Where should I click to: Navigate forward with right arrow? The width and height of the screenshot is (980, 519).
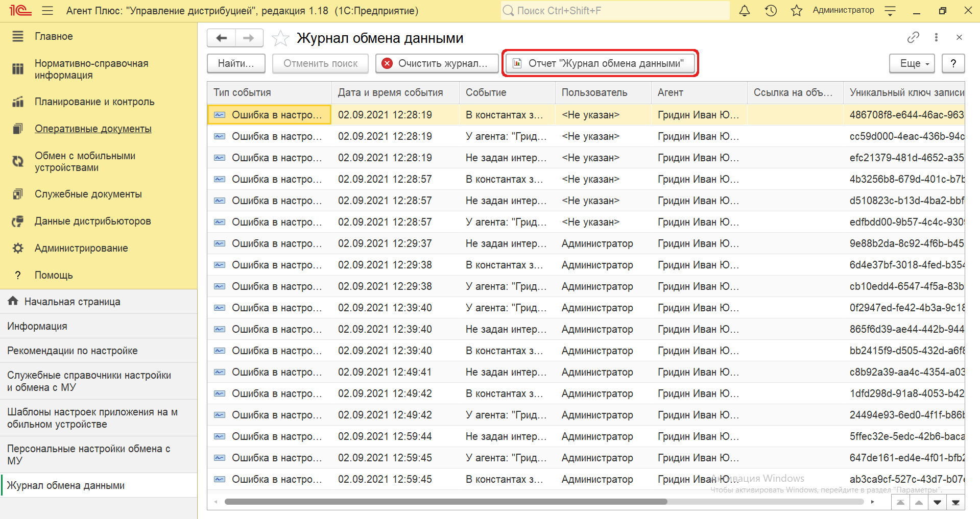tap(249, 38)
